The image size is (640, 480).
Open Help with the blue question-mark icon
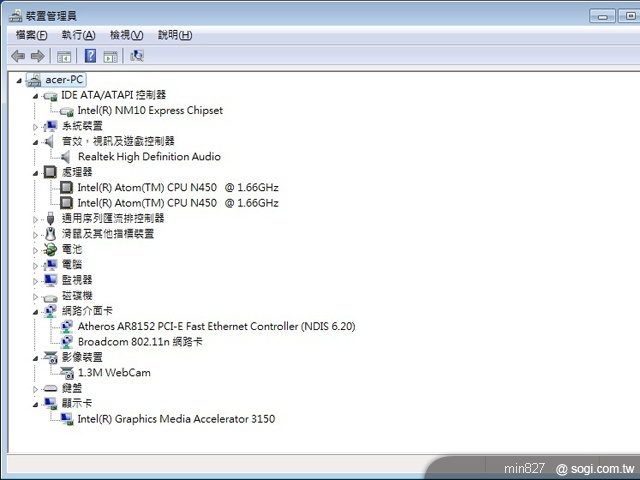(90, 56)
